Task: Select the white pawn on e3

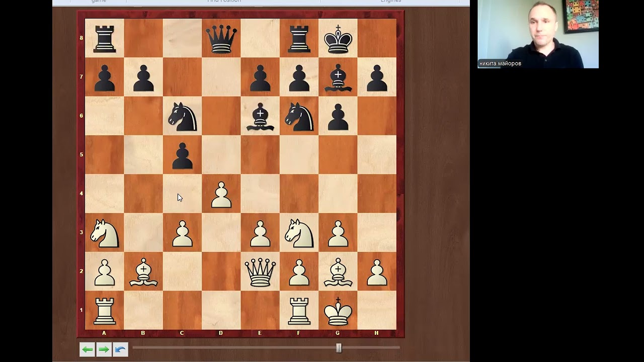Action: point(260,234)
